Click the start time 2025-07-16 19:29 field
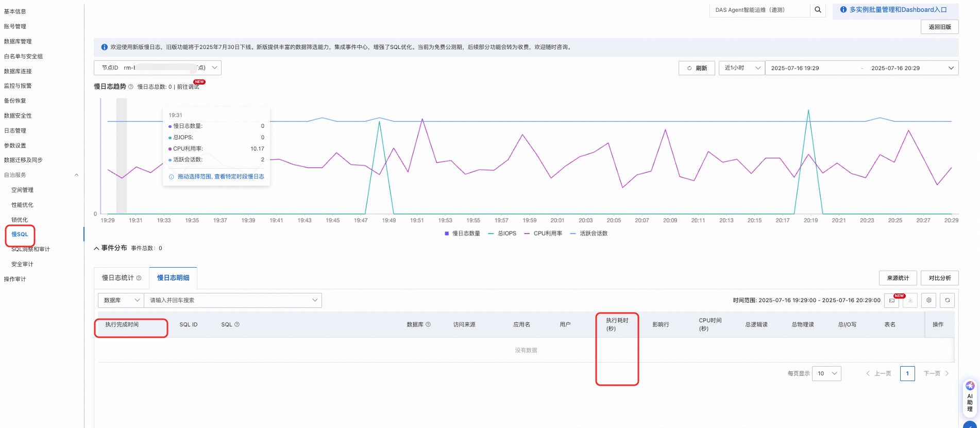The width and height of the screenshot is (980, 428). [x=795, y=68]
